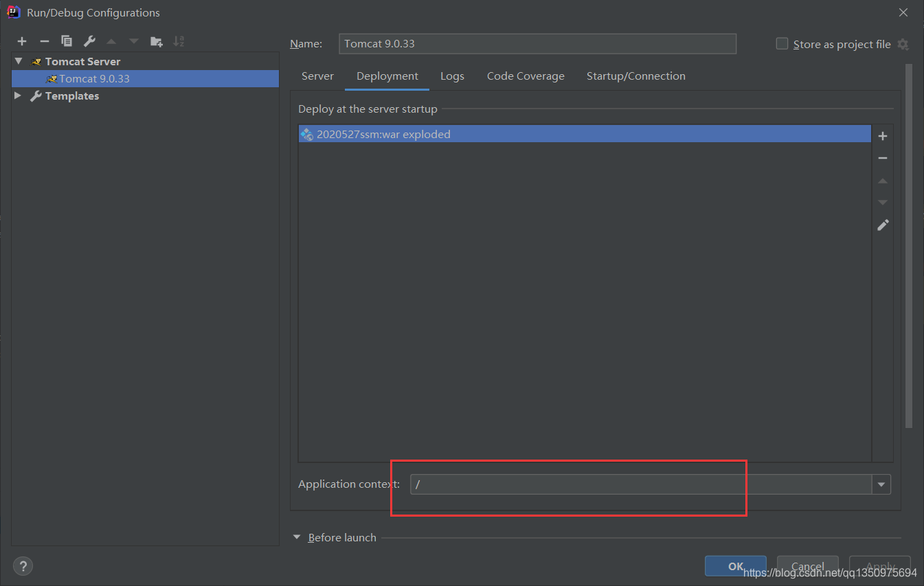Move artifact up in deployment list

point(883,181)
